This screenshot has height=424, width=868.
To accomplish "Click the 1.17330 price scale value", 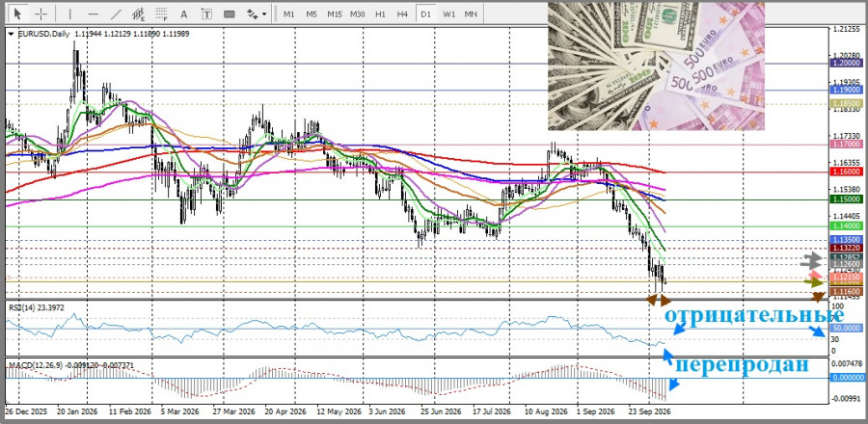I will [845, 137].
